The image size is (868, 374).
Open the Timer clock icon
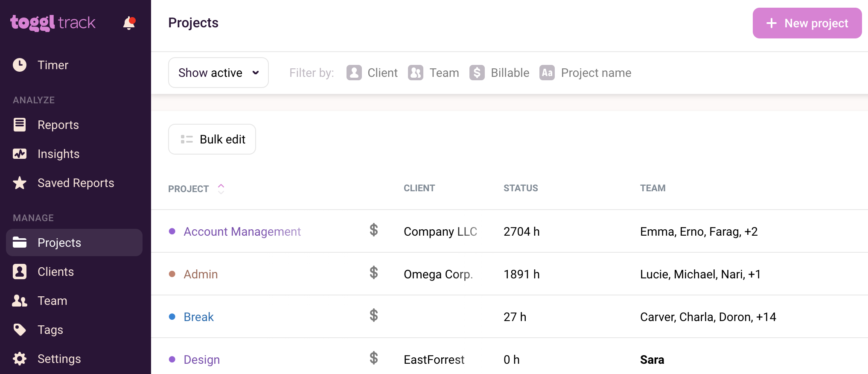coord(20,65)
